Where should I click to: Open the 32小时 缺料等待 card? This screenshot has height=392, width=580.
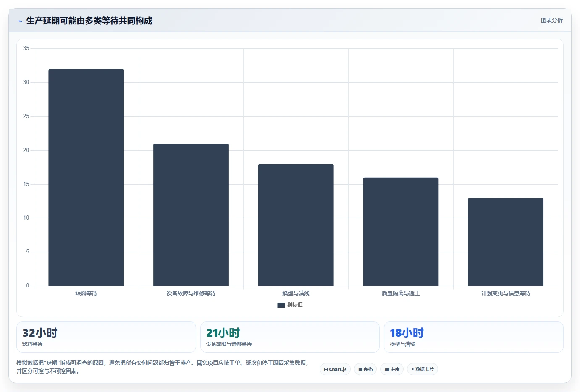click(x=106, y=337)
